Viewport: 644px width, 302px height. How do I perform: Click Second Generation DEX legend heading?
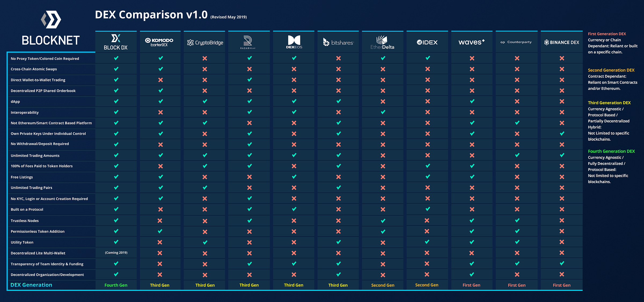(x=611, y=70)
